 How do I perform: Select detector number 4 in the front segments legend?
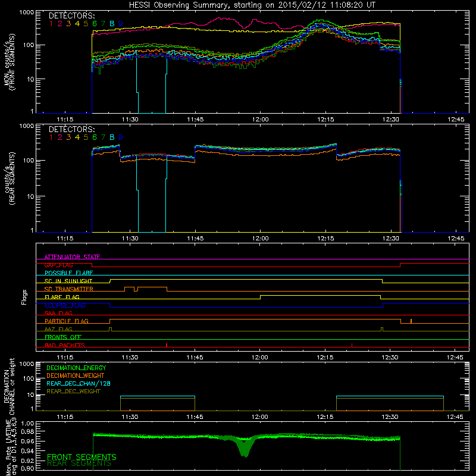(77, 24)
